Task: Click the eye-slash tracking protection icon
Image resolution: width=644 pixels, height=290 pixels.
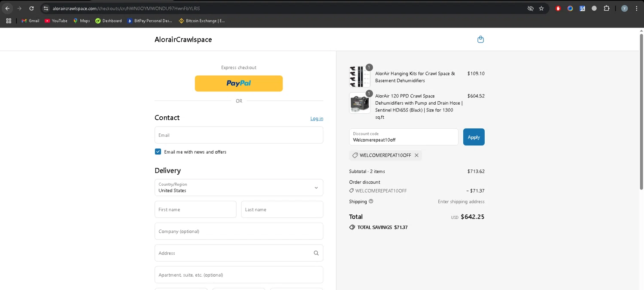Action: tap(530, 8)
